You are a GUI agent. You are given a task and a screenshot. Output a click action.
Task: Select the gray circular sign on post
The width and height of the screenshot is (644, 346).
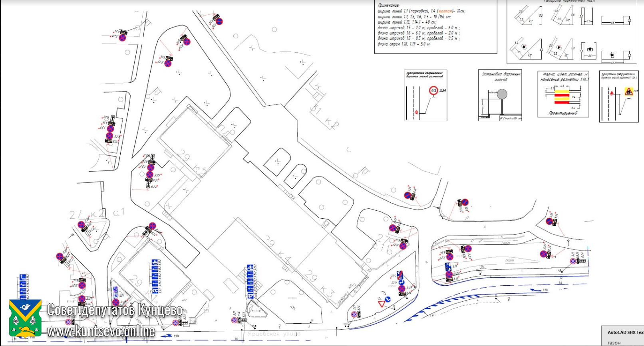pos(502,94)
